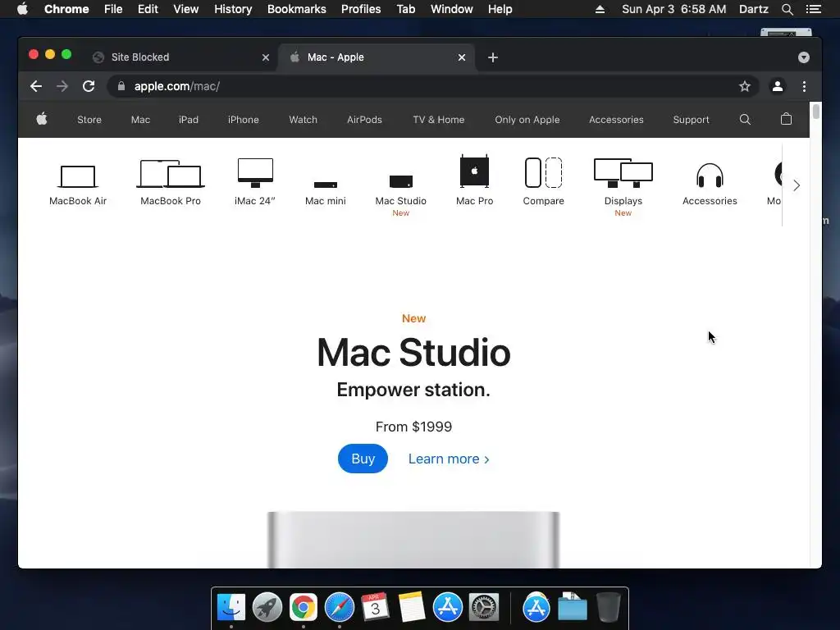Image resolution: width=840 pixels, height=630 pixels.
Task: Open the Profiles menu
Action: click(361, 9)
